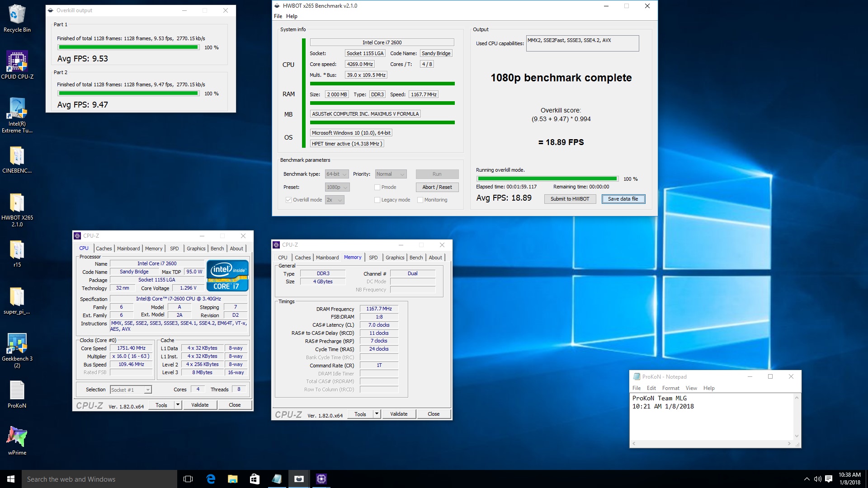Viewport: 868px width, 488px height.
Task: Open Graphics tab in CPU-Z Memory window
Action: [x=395, y=258]
